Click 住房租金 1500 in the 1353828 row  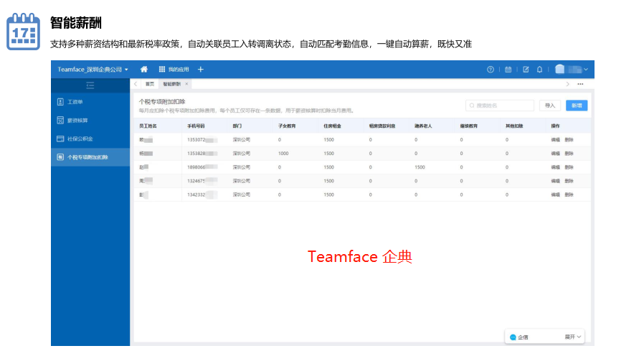click(329, 154)
